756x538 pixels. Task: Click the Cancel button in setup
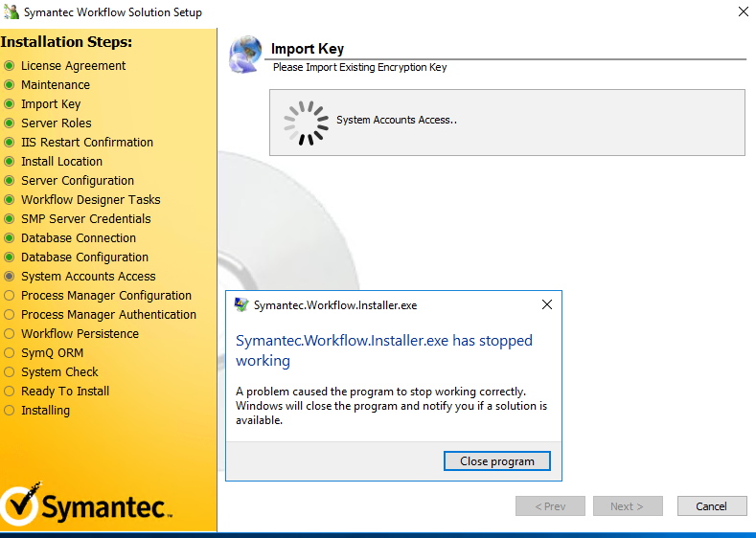(x=711, y=506)
